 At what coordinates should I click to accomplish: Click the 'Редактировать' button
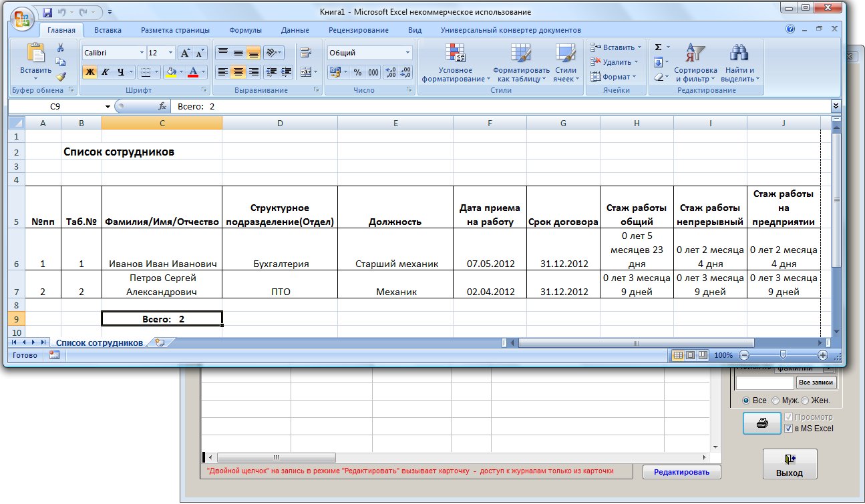pyautogui.click(x=682, y=472)
